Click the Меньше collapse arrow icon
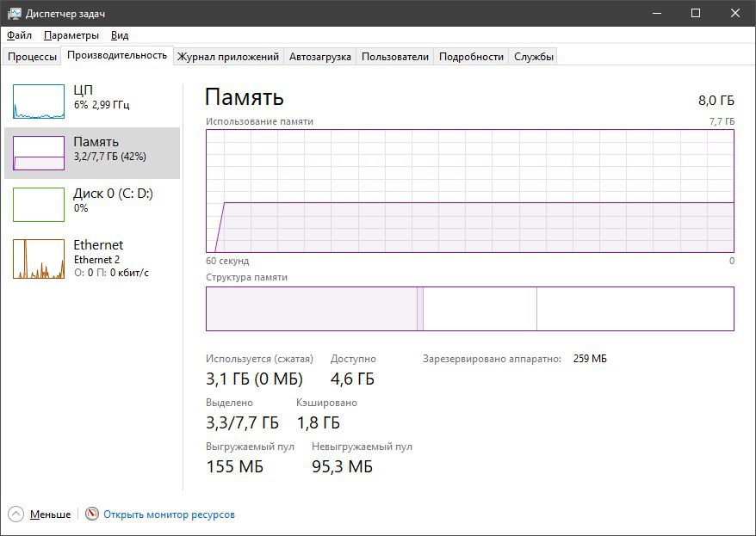The image size is (756, 536). (15, 514)
